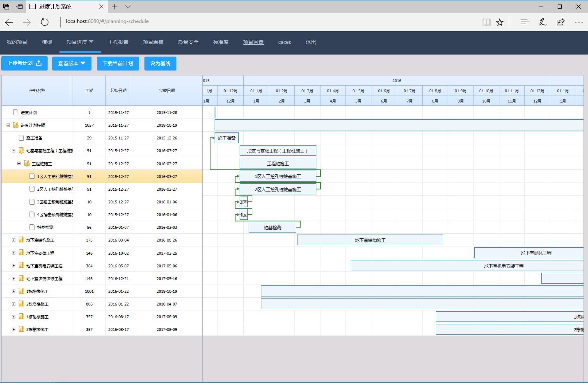Screen dimensions: 588x383
Task: Click the 上传新计划 button
Action: tap(25, 63)
